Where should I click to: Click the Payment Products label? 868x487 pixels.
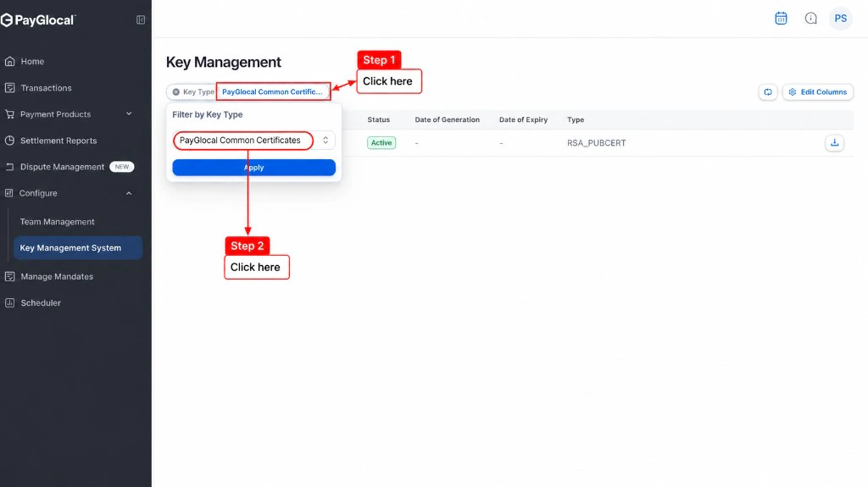click(x=55, y=114)
